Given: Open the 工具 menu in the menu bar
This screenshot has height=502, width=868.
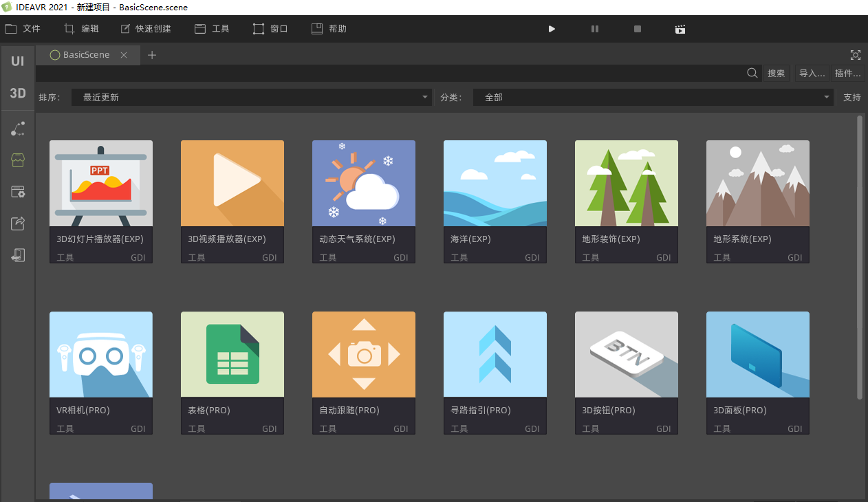Looking at the screenshot, I should tap(212, 29).
